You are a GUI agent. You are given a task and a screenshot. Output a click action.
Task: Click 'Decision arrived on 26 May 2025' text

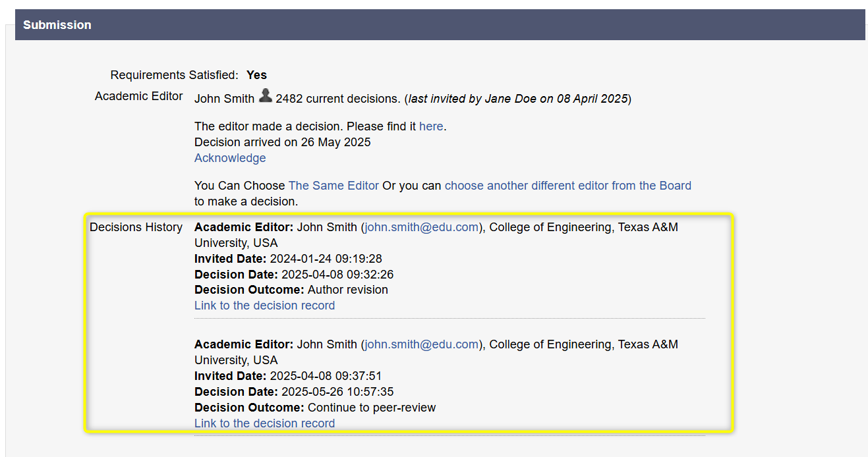coord(282,142)
